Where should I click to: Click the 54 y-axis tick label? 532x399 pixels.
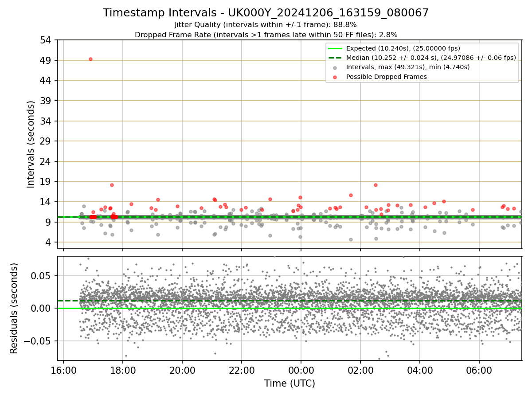tap(47, 40)
